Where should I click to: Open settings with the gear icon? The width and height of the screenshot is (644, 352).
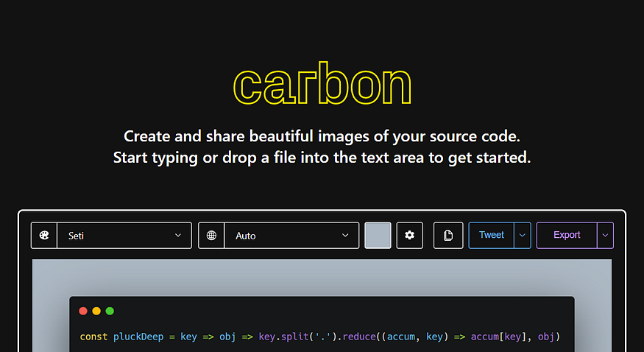(409, 236)
